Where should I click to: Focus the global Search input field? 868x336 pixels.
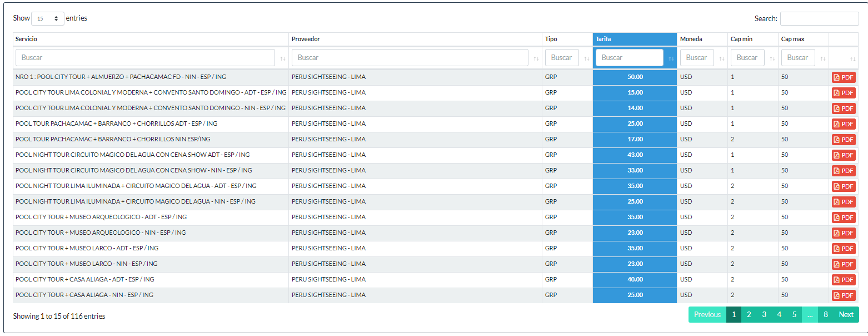819,19
